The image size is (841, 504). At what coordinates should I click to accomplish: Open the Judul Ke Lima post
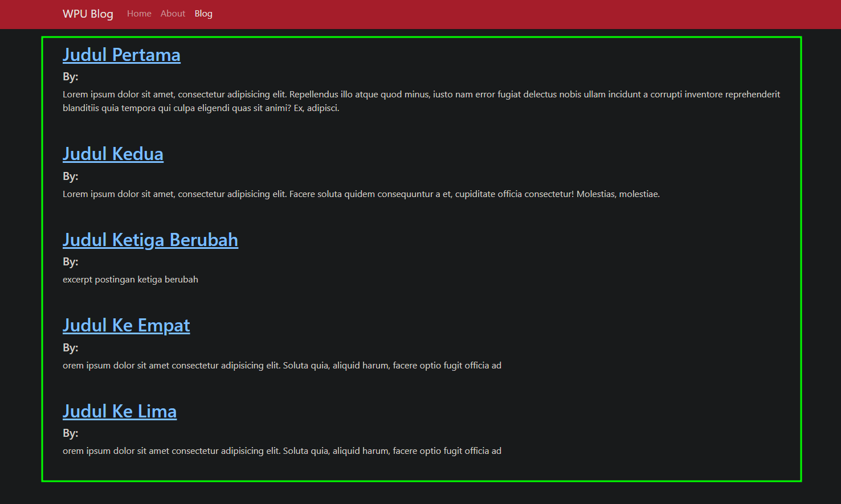(120, 411)
